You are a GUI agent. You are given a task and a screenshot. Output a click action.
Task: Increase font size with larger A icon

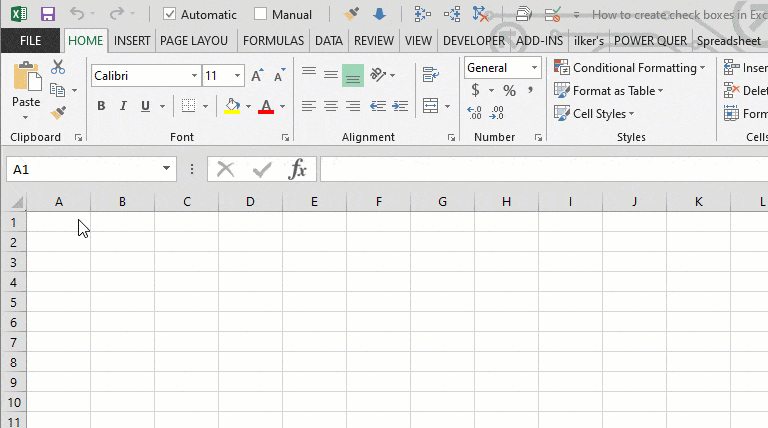(257, 75)
